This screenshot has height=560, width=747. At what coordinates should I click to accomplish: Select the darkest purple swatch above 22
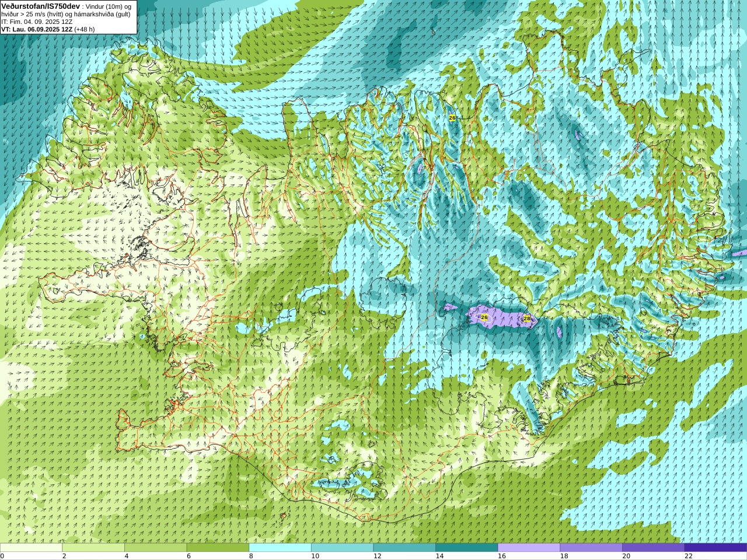(x=715, y=548)
